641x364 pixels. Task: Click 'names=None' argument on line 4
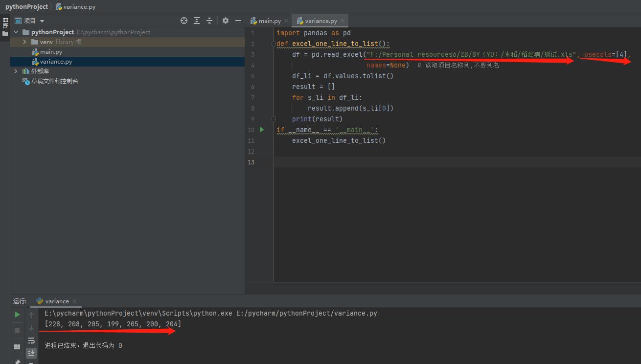[387, 65]
